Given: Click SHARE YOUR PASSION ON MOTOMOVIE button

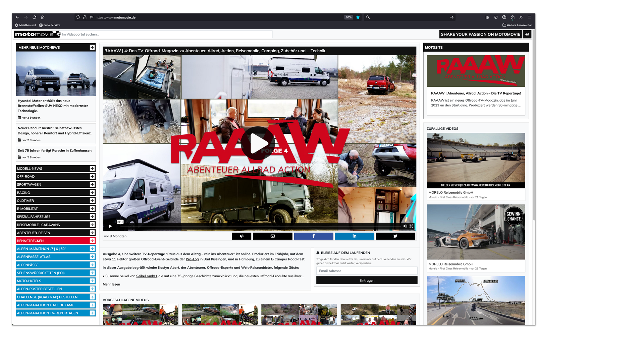Looking at the screenshot, I should pyautogui.click(x=480, y=34).
